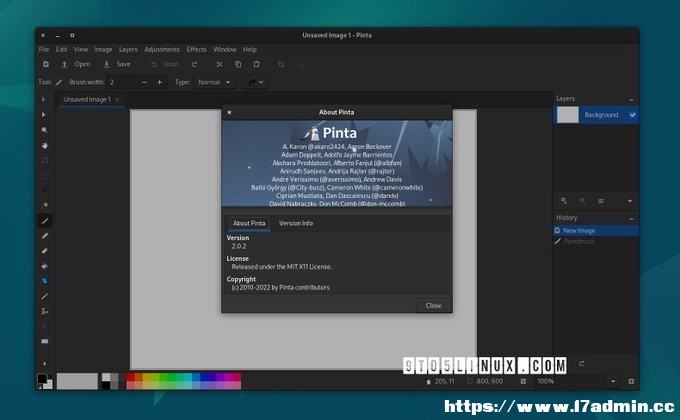The width and height of the screenshot is (680, 420).
Task: Select the Magic Wand tool
Action: [44, 206]
